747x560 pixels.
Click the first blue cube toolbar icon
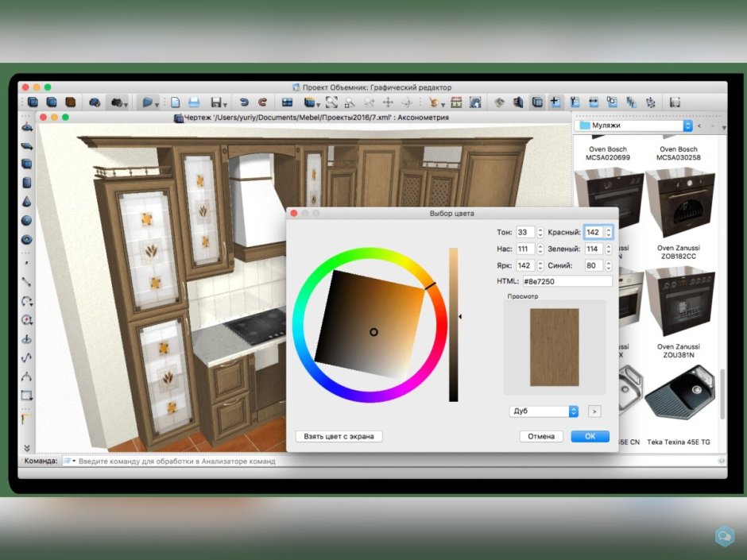pos(33,102)
